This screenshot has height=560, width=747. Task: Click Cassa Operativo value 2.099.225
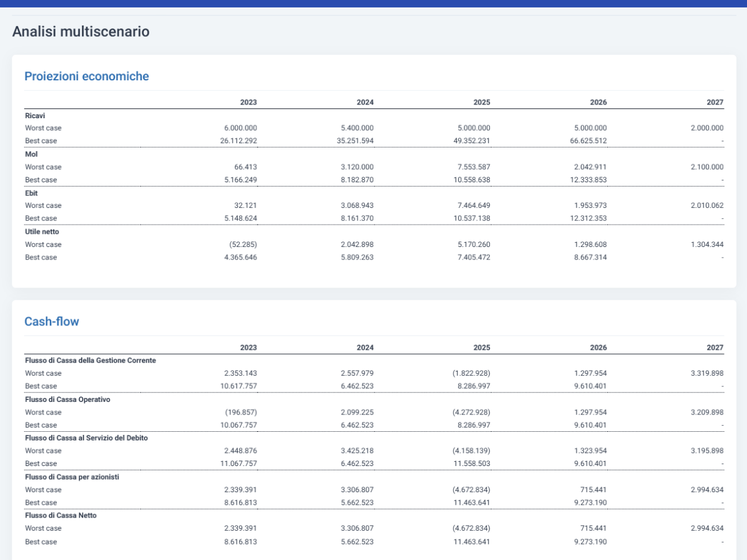coord(357,412)
